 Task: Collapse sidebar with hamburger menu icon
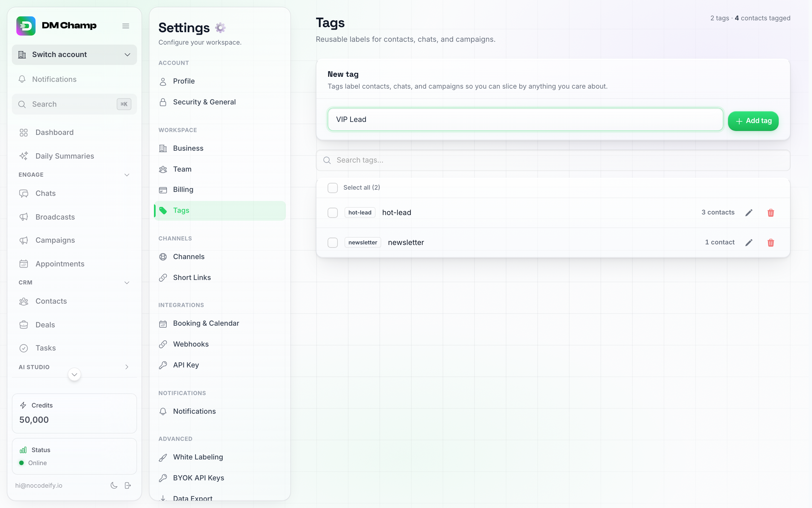tap(126, 26)
